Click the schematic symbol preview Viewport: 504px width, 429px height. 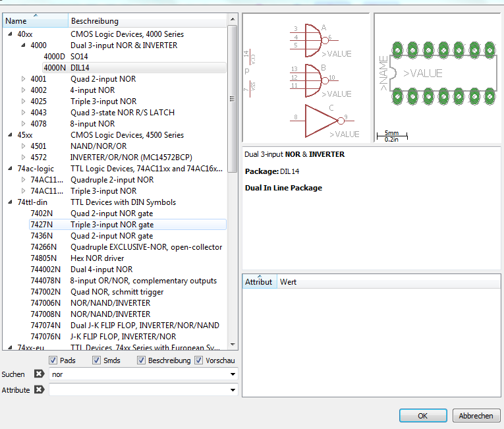point(306,78)
